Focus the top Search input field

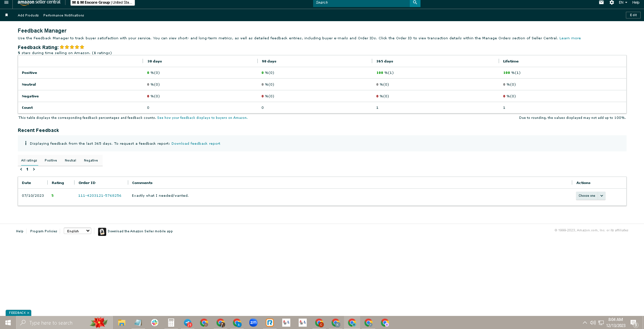pos(361,3)
